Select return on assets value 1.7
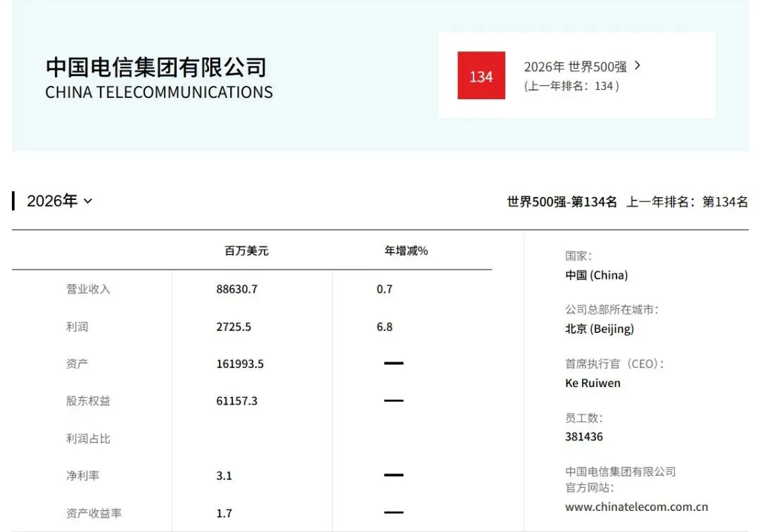This screenshot has height=532, width=760. (224, 513)
